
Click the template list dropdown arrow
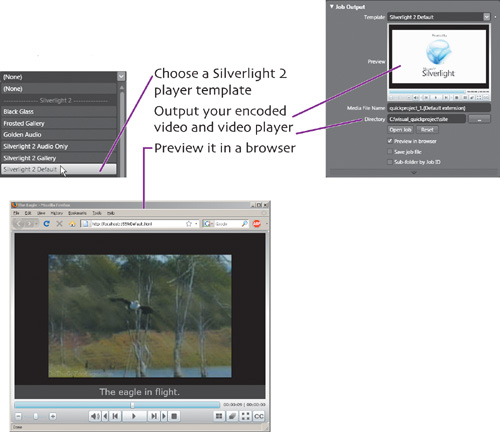(121, 77)
